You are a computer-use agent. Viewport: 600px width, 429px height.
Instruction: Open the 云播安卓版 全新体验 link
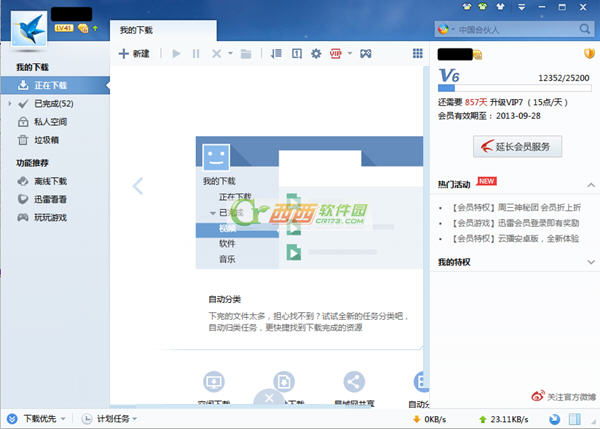515,239
